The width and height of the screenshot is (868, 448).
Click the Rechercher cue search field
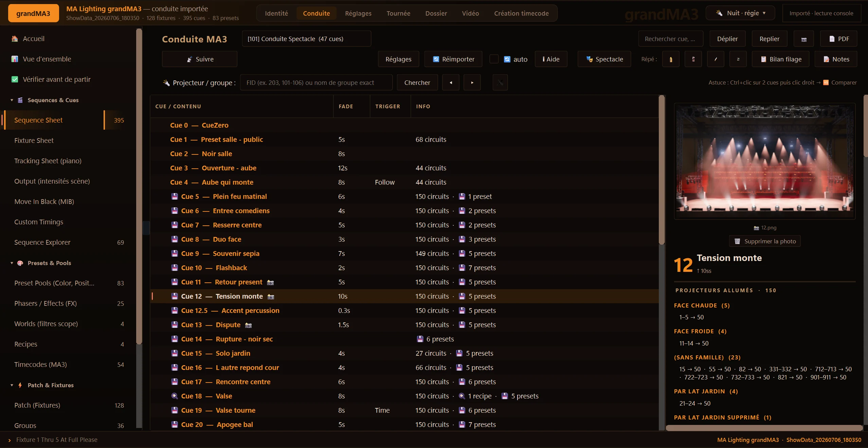670,39
